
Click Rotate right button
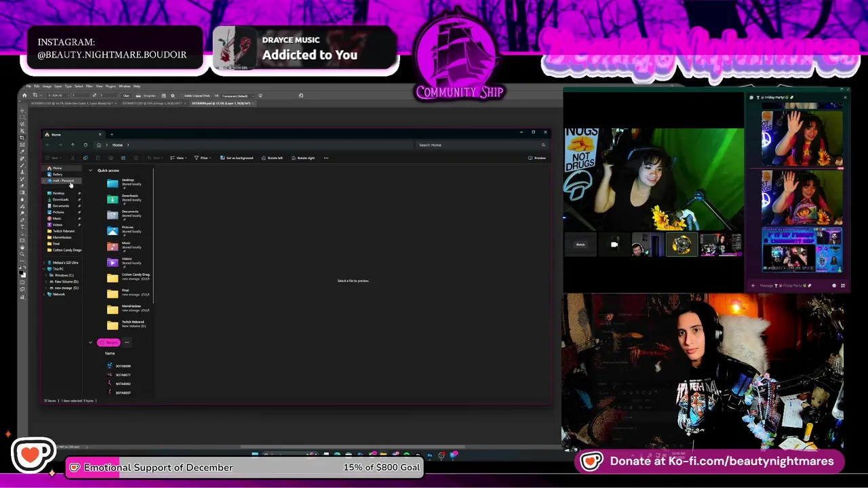[x=302, y=158]
